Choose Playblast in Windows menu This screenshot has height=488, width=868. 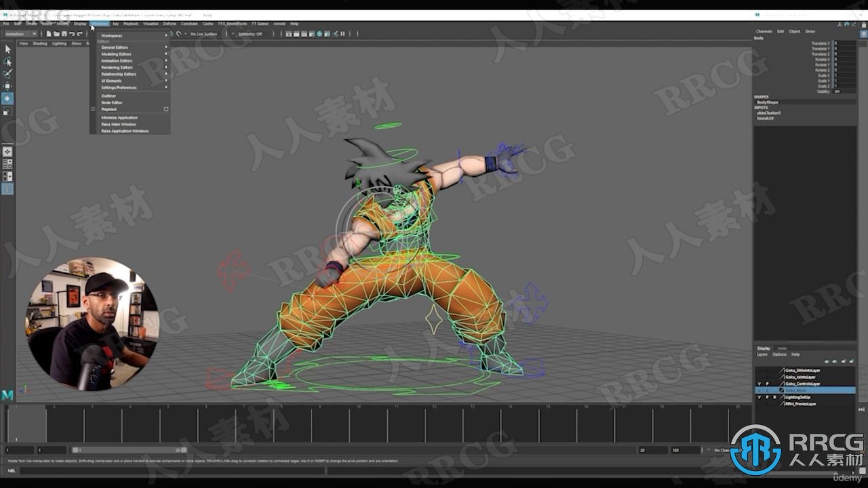(x=108, y=109)
